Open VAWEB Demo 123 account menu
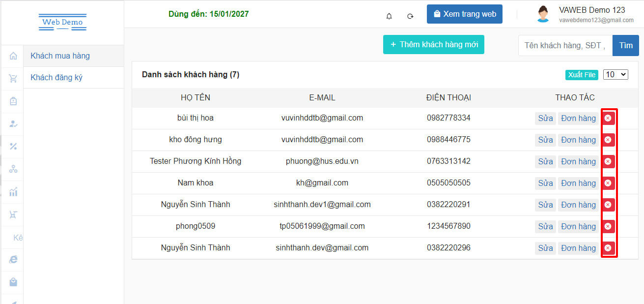This screenshot has width=644, height=304. pos(585,14)
